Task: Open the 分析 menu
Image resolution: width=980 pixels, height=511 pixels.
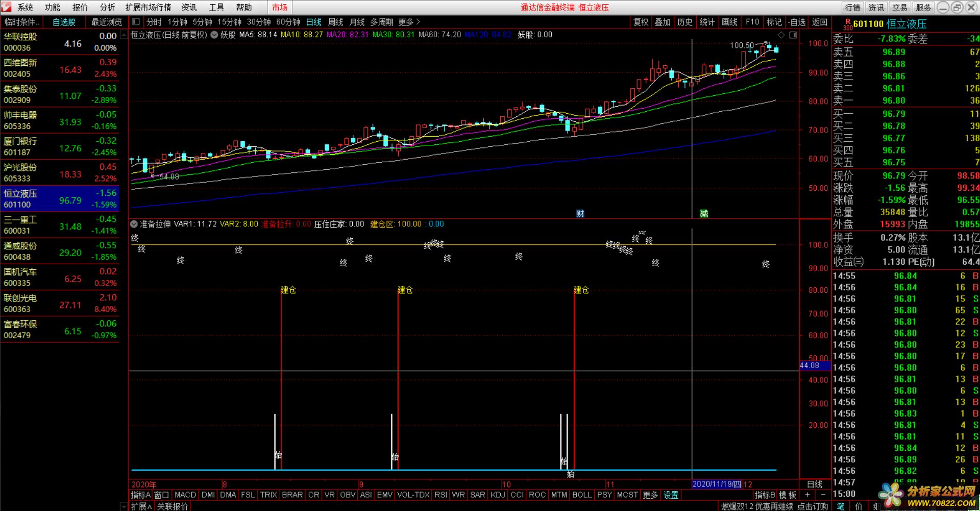Action: [107, 7]
